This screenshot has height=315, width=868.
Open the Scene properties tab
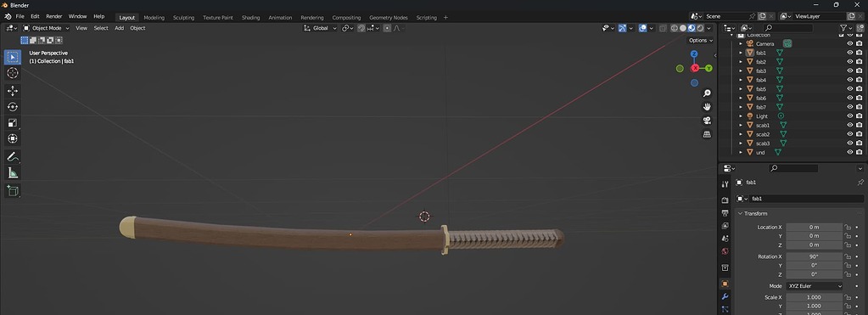coord(725,239)
